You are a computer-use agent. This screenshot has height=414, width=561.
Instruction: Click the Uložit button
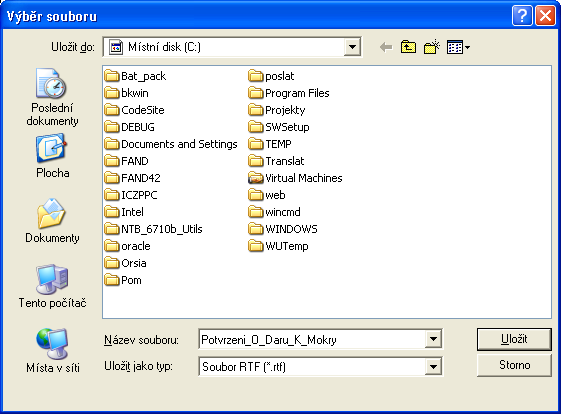(514, 339)
